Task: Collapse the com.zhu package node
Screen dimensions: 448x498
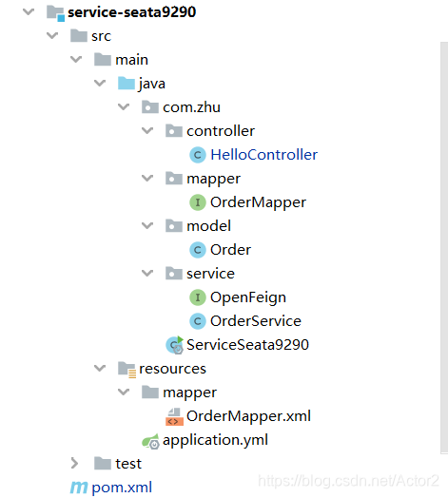Action: [124, 107]
